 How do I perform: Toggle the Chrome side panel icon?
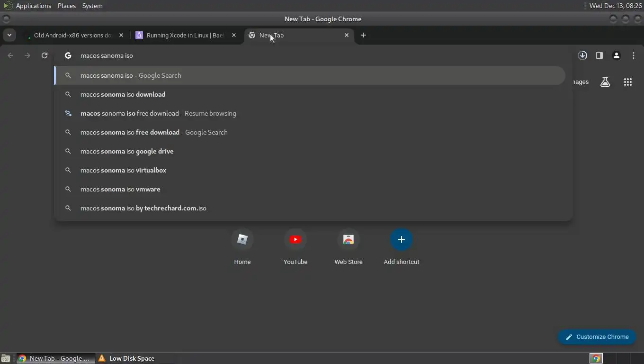[599, 55]
